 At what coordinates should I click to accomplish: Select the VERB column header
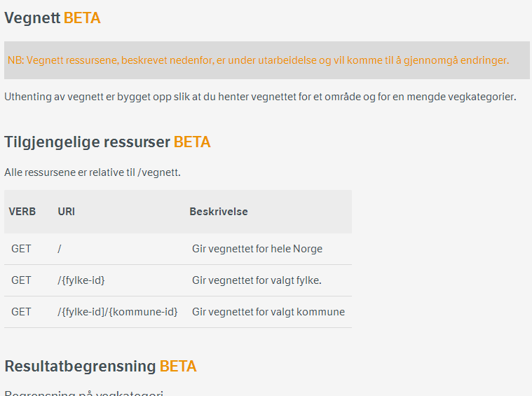click(22, 212)
